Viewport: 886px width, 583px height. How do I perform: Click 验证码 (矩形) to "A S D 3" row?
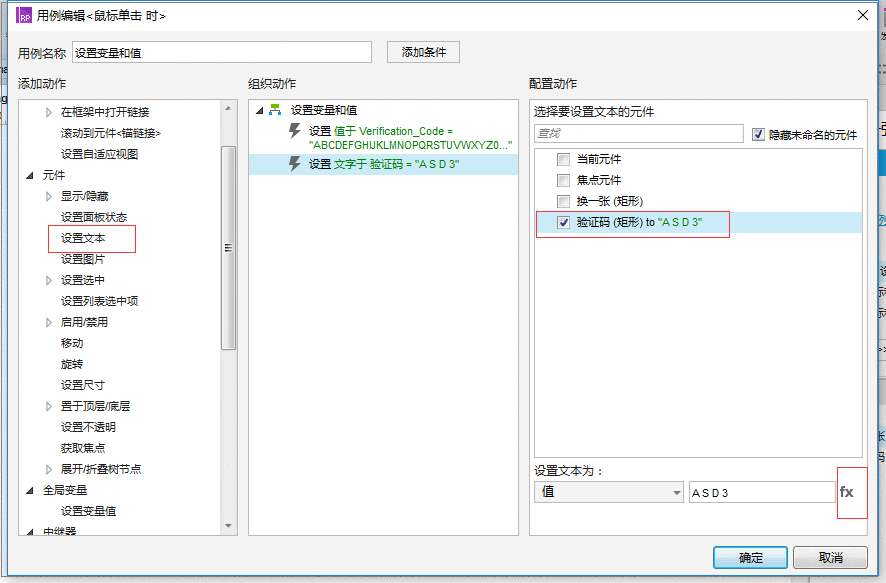tap(698, 223)
